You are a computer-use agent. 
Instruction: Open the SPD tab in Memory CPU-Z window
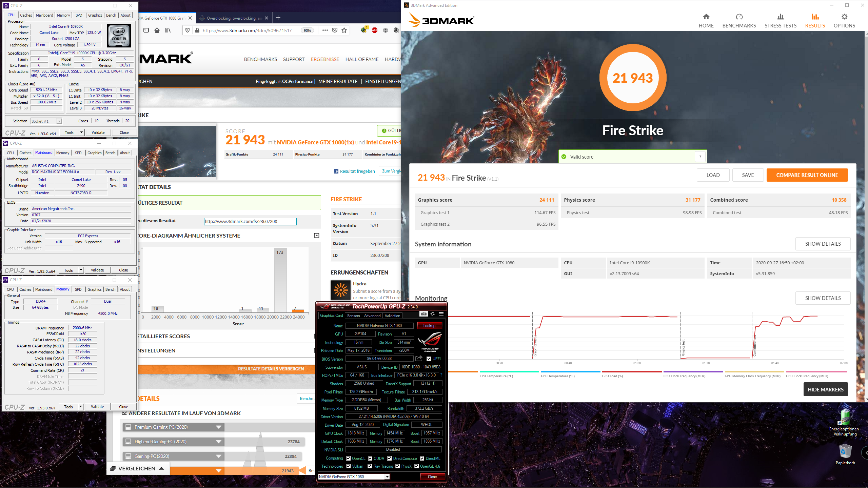pyautogui.click(x=78, y=289)
